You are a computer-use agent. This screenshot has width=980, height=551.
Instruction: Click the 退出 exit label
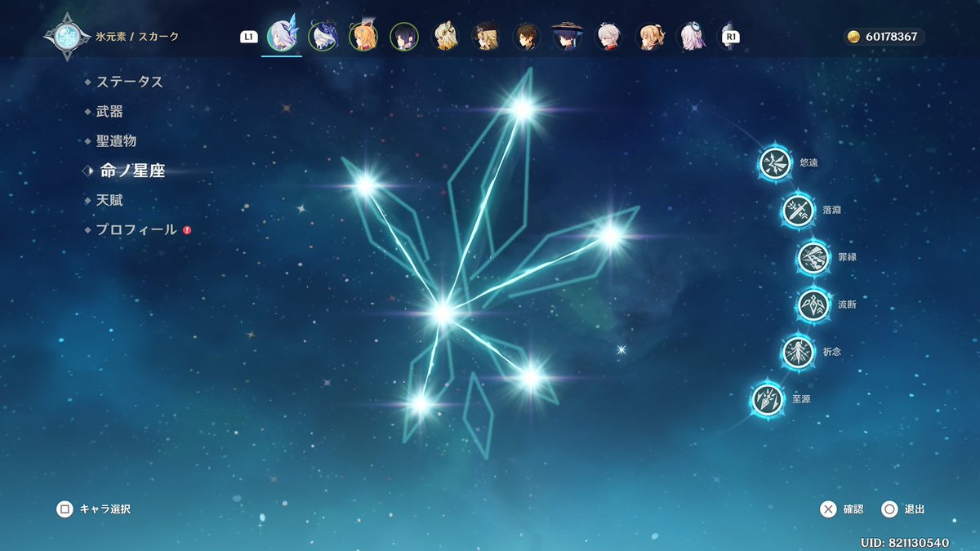pyautogui.click(x=915, y=509)
